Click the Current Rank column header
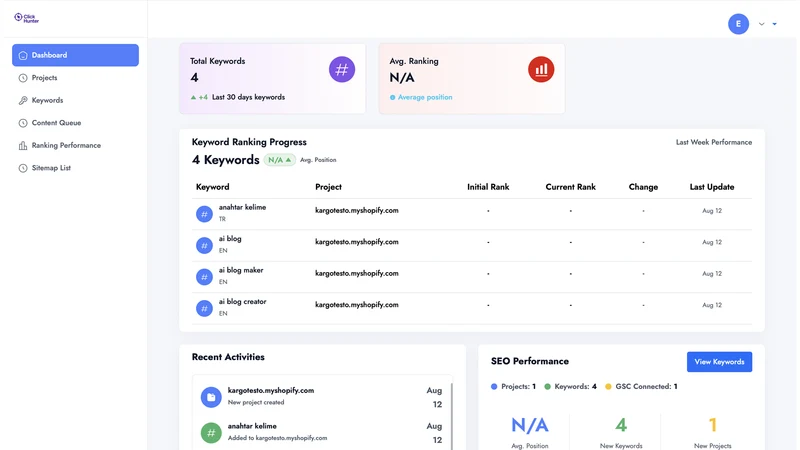The width and height of the screenshot is (800, 450). (x=570, y=187)
